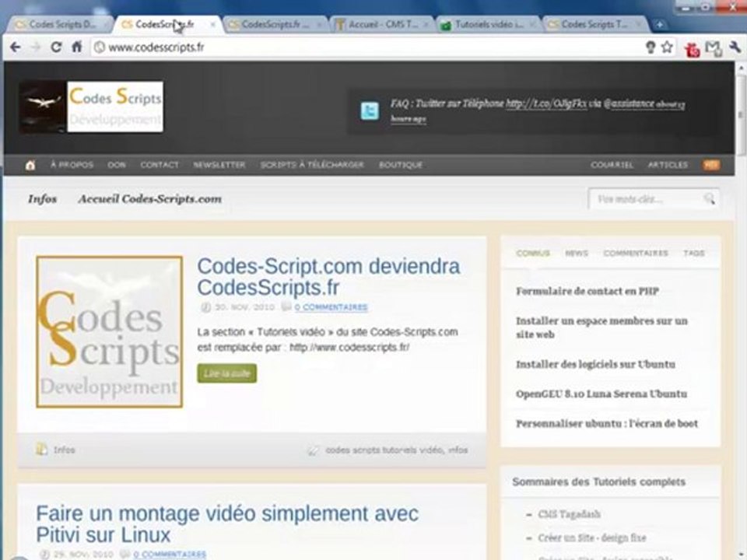The image size is (747, 560).
Task: Open the NEWSLETTER menu item
Action: tap(219, 165)
